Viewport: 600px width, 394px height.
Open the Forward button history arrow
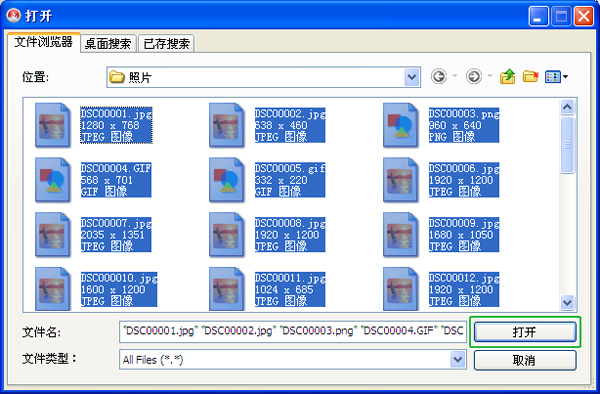490,76
